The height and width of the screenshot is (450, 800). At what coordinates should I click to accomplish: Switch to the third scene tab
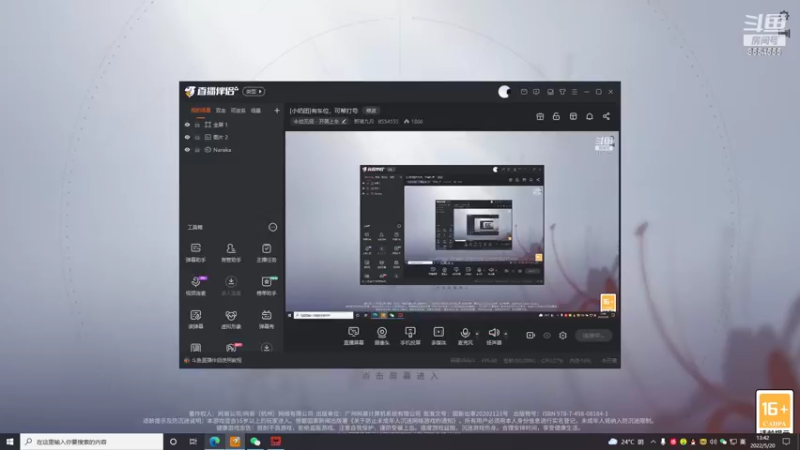238,110
